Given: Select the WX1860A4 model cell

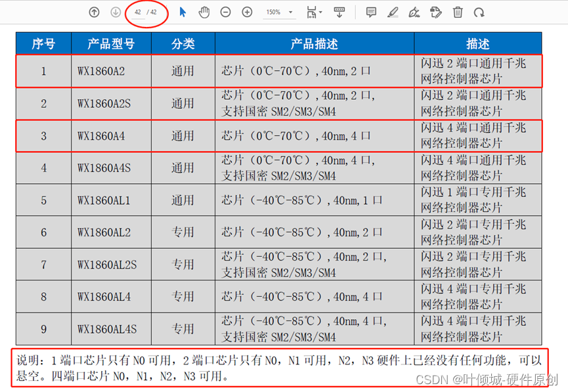Looking at the screenshot, I should click(111, 136).
